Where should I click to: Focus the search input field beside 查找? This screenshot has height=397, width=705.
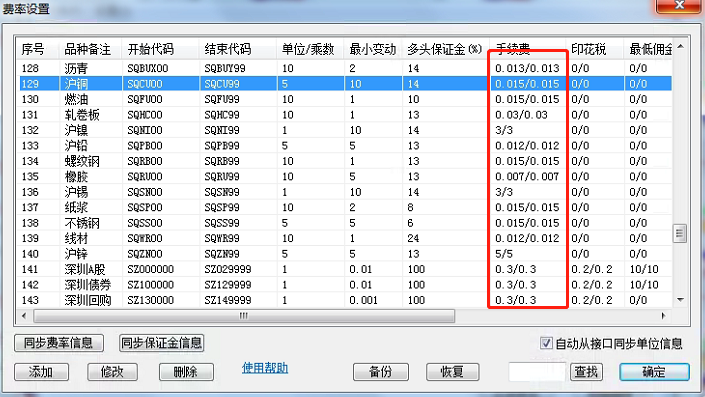(537, 372)
